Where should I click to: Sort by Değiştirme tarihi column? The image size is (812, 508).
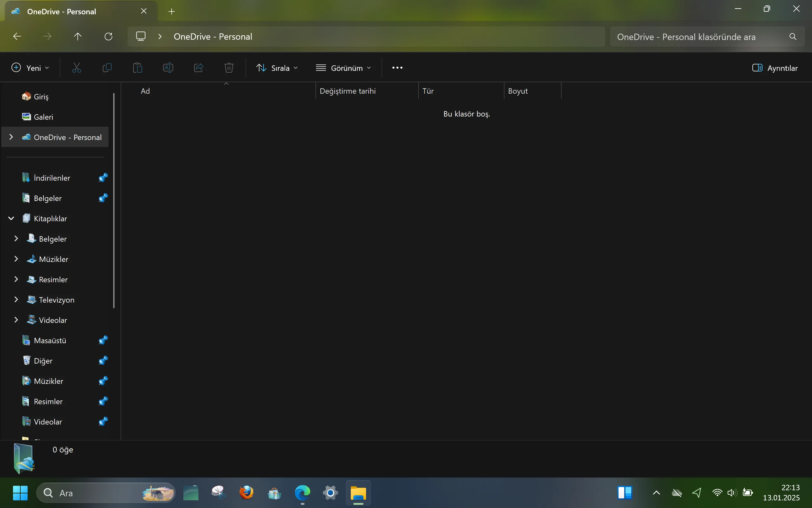[367, 91]
